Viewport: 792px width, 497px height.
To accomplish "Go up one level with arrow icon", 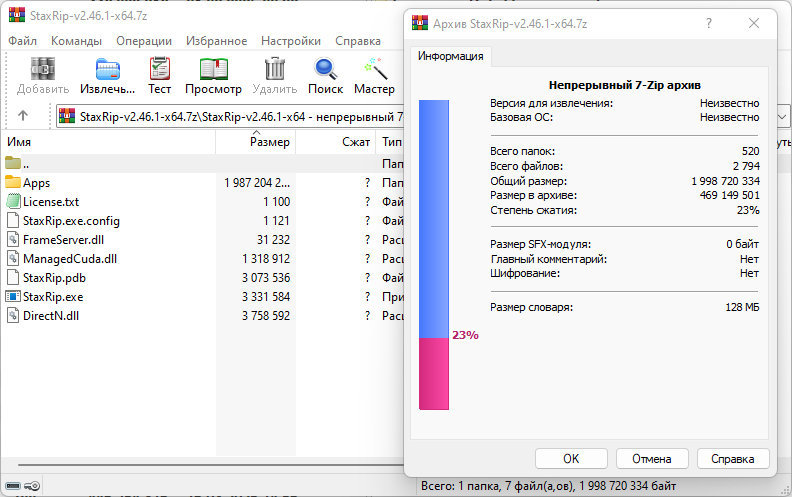I will [x=23, y=116].
